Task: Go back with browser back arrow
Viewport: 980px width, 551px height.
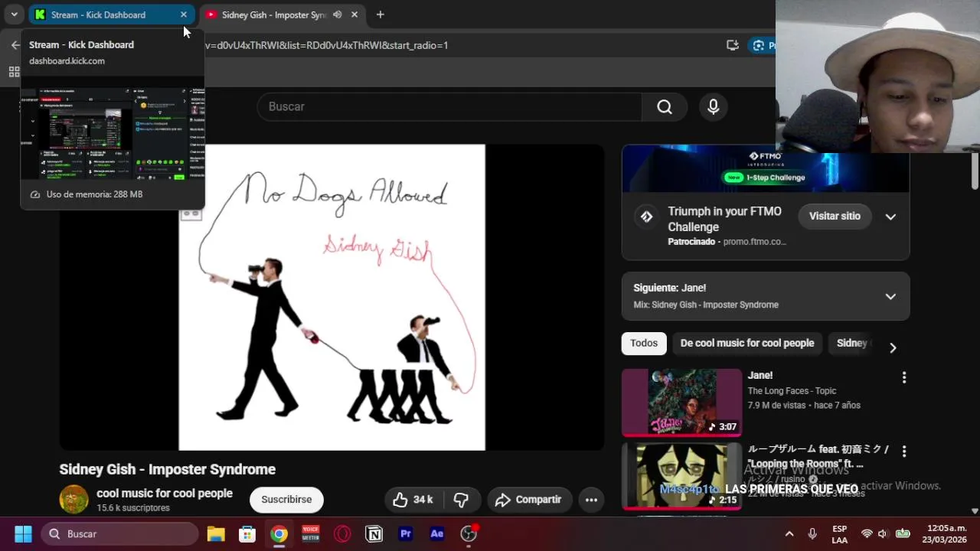Action: click(x=15, y=45)
